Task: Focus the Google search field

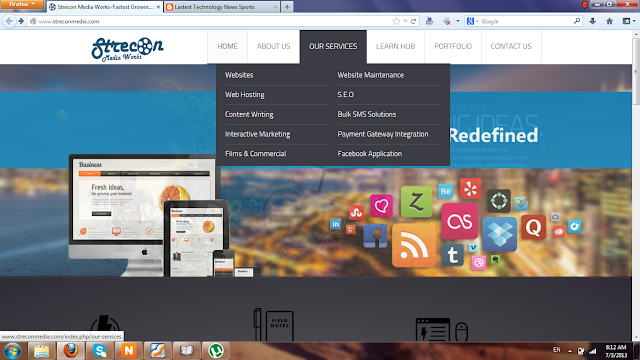Action: [x=526, y=21]
